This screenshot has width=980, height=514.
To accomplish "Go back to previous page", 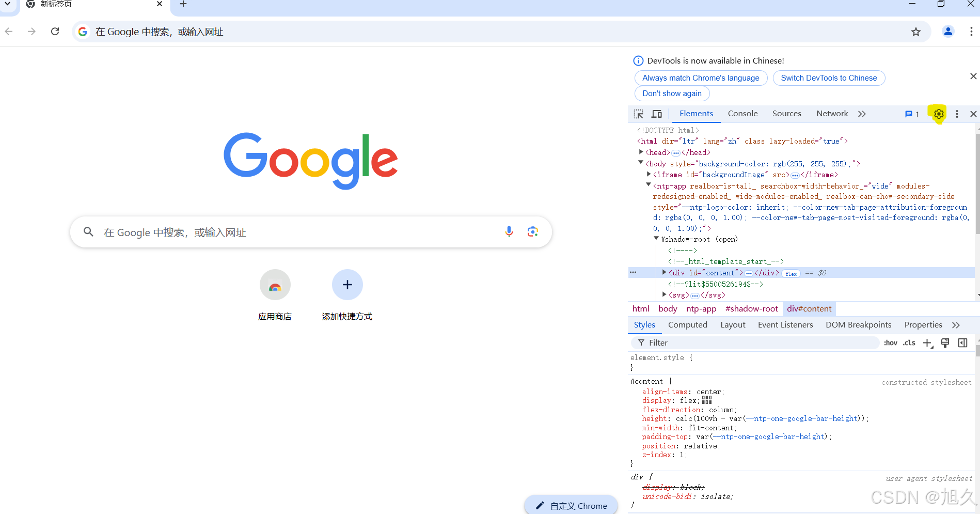I will [9, 32].
